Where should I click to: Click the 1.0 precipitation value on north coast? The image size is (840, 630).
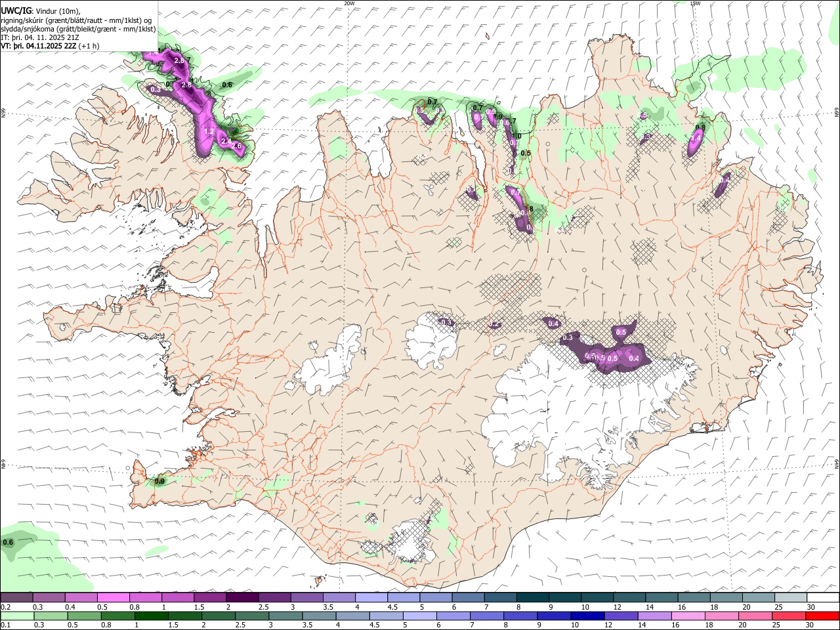coord(516,136)
